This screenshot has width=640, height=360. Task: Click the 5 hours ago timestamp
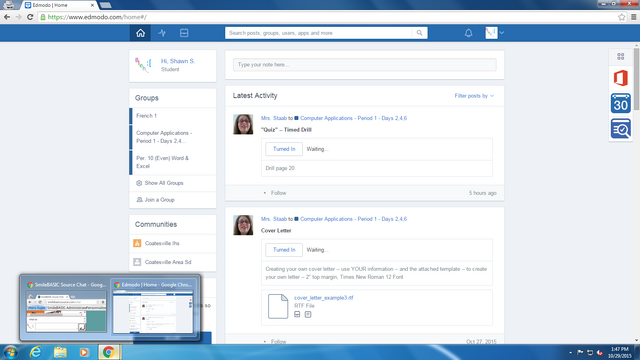(x=482, y=193)
